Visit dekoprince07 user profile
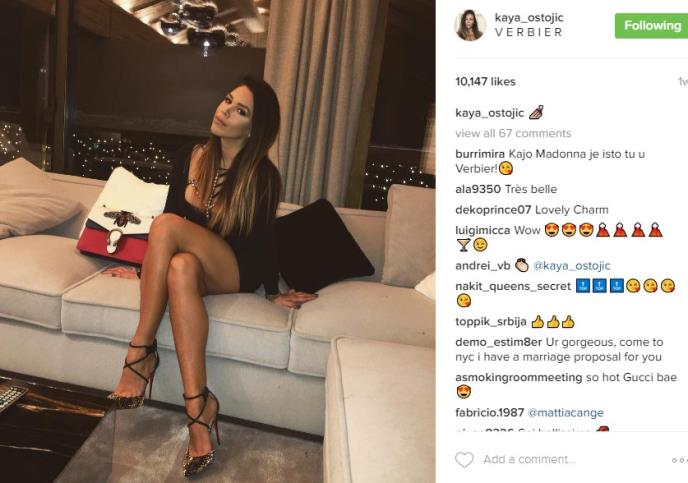This screenshot has width=688, height=483. point(493,210)
